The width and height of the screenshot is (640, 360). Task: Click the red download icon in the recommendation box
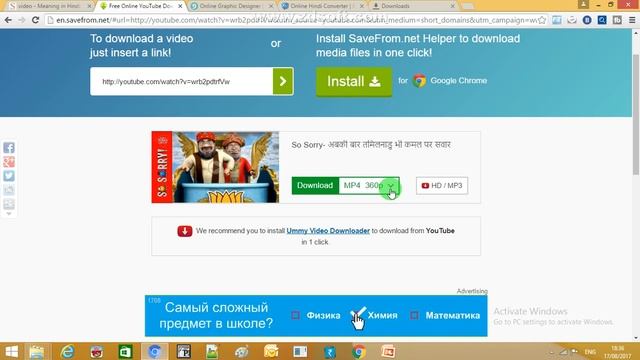coord(184,231)
